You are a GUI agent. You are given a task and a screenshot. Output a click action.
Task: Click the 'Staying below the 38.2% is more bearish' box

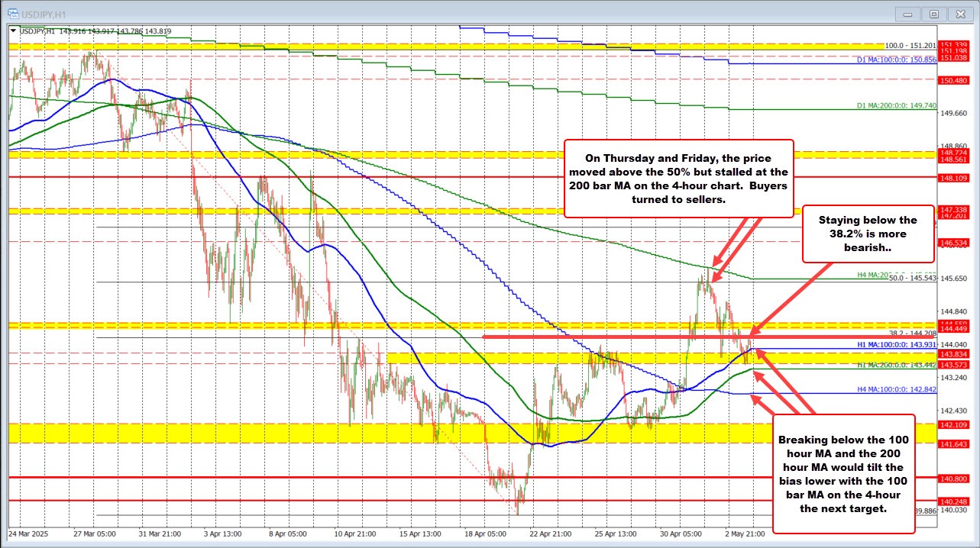pyautogui.click(x=869, y=234)
